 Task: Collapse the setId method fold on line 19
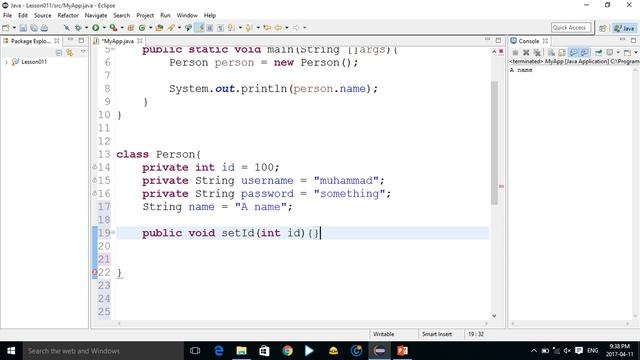tap(113, 233)
